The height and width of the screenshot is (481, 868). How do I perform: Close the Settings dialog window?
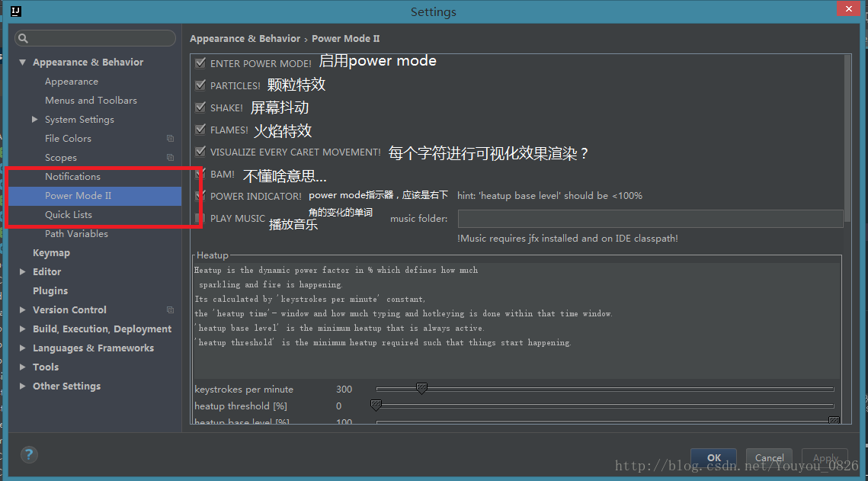(x=847, y=9)
